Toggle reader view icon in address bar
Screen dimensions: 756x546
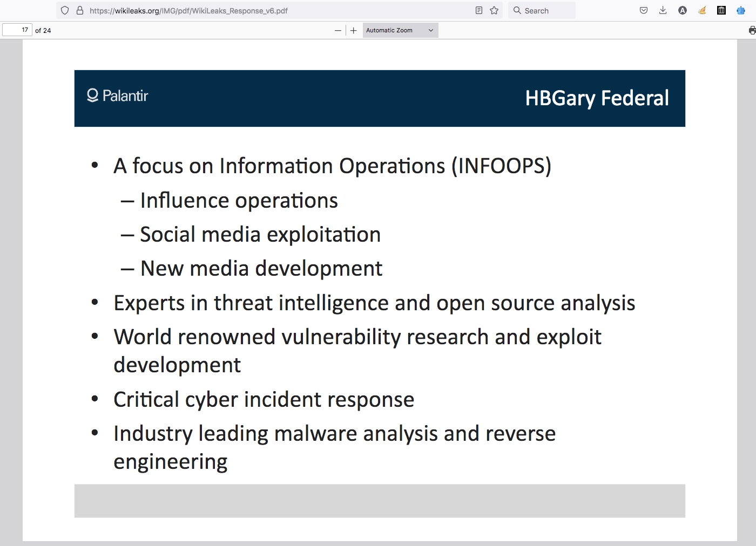tap(479, 10)
